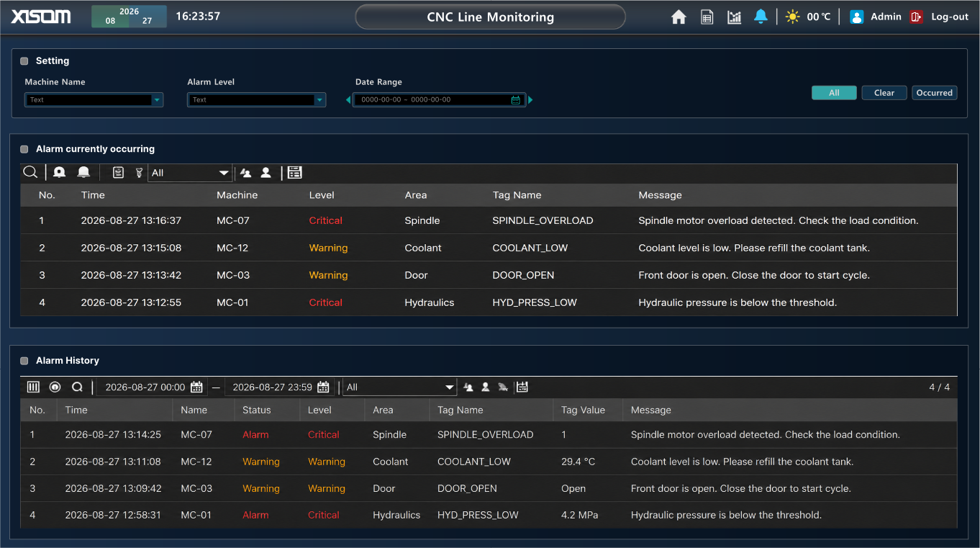Toggle the Setting panel checkbox
This screenshot has height=548, width=980.
[x=24, y=61]
